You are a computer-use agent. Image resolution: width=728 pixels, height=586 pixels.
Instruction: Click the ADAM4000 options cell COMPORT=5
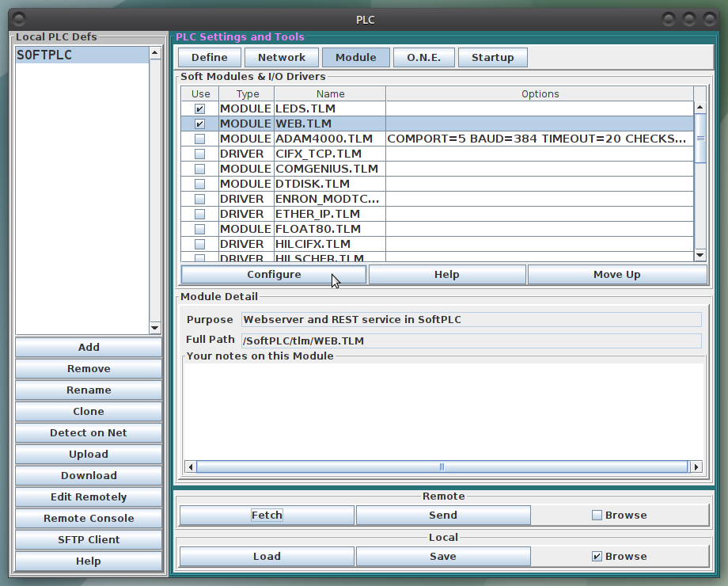[x=540, y=139]
